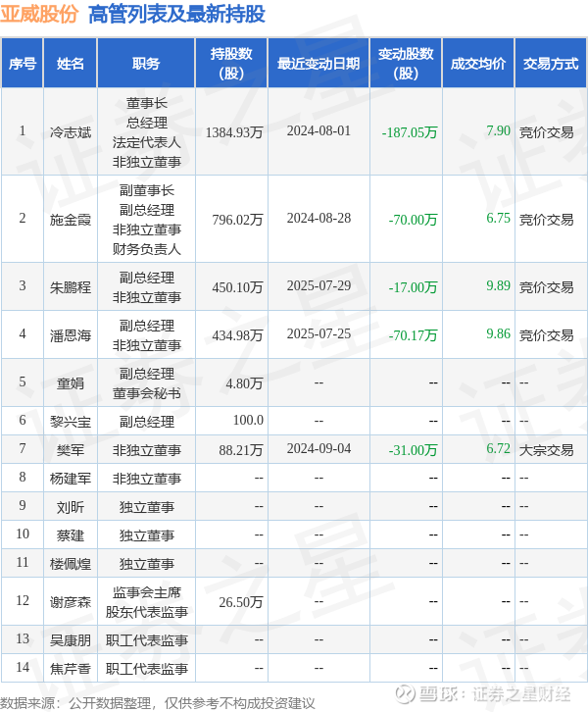Click row number 14
The width and height of the screenshot is (588, 712).
pos(23,667)
